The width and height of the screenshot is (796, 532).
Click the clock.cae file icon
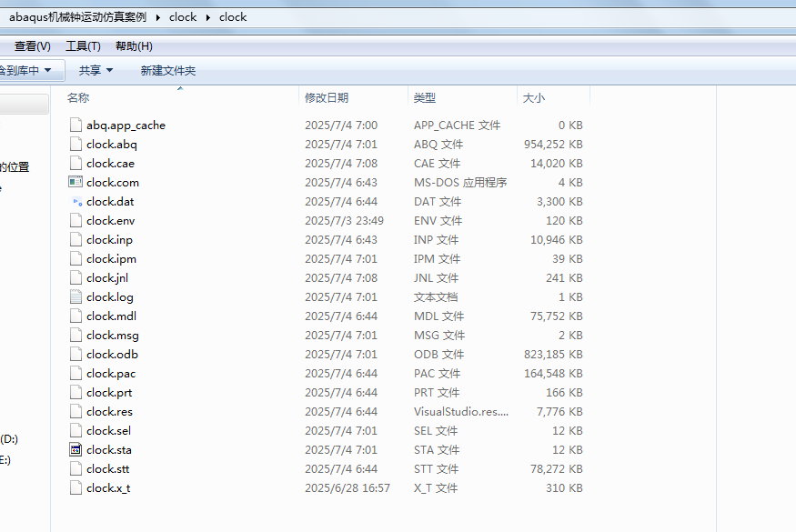tap(76, 163)
